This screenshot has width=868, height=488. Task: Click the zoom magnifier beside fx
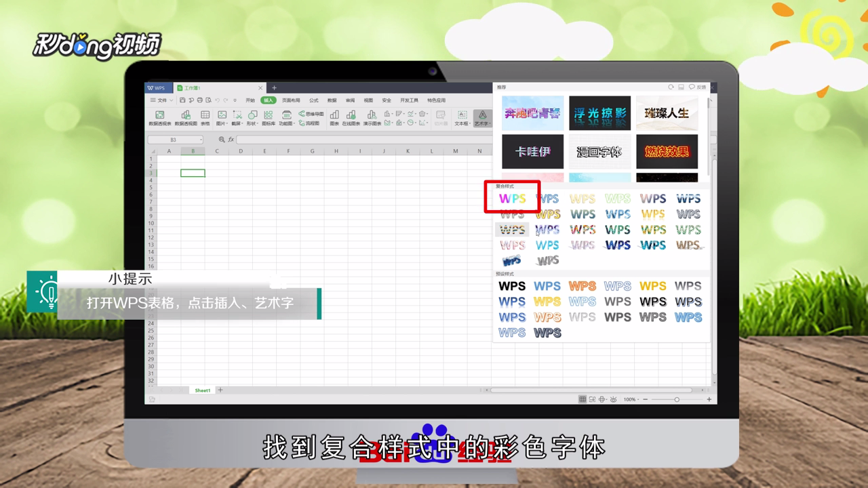point(221,140)
